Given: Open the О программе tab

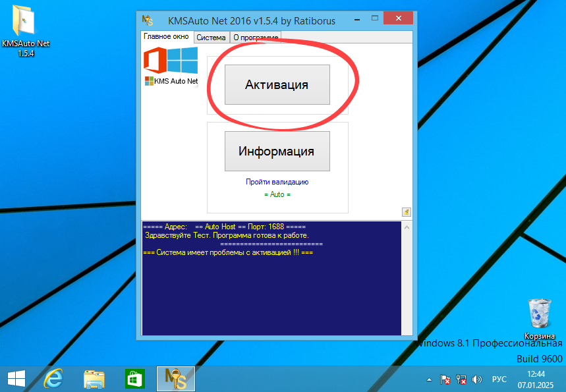Looking at the screenshot, I should click(x=255, y=38).
